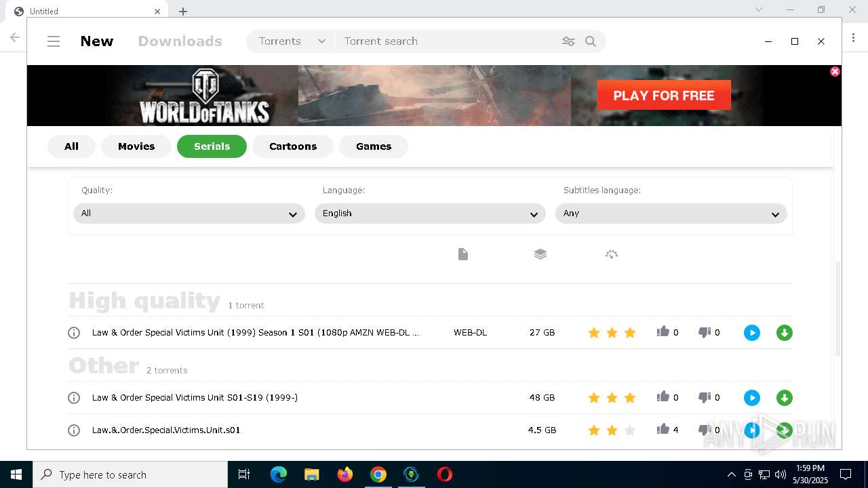868x488 pixels.
Task: Click the star rating of 27 GB torrent
Action: [612, 333]
